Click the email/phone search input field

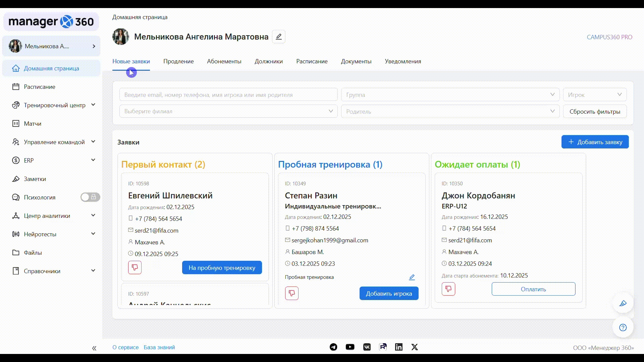(228, 95)
